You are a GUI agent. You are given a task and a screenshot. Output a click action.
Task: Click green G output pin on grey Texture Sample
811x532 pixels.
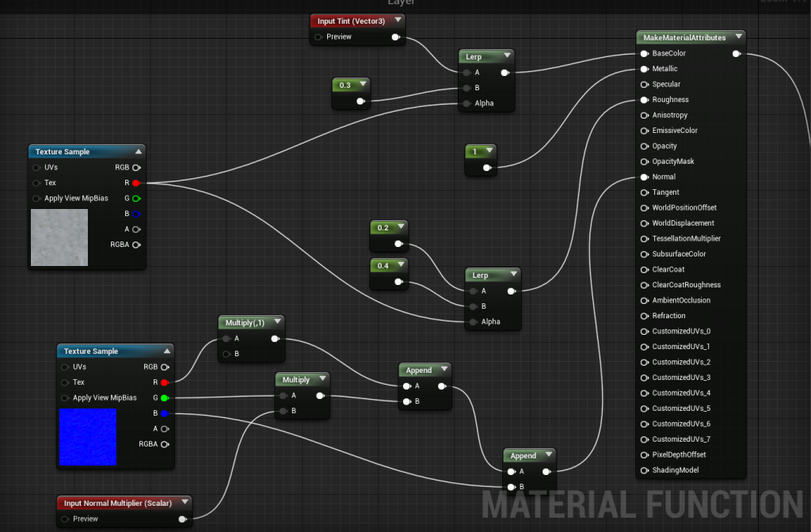point(136,199)
